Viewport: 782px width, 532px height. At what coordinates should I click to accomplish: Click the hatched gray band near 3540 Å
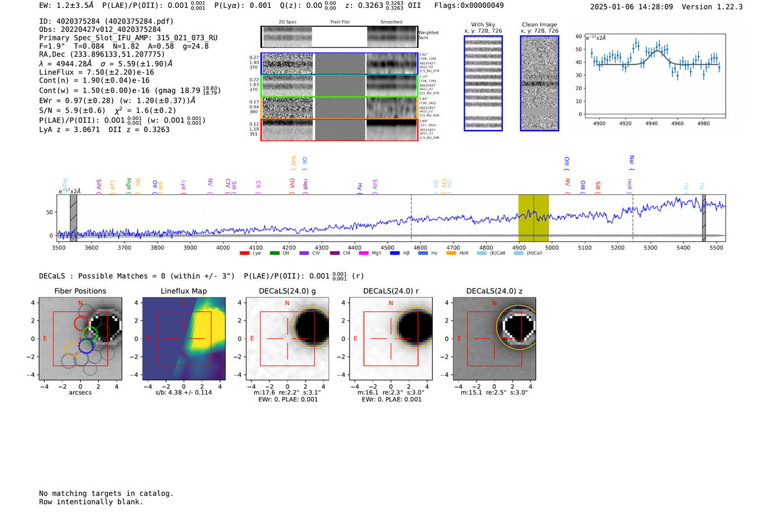(x=73, y=218)
